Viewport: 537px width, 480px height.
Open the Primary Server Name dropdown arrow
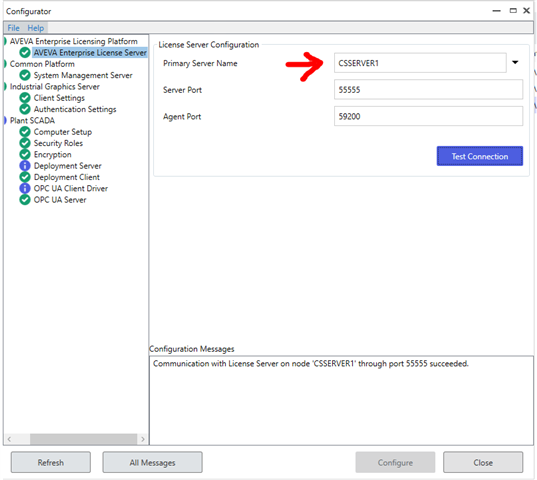pos(515,62)
